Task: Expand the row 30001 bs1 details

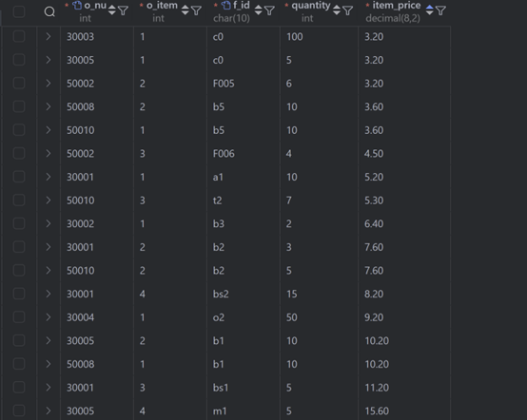Action: click(49, 388)
